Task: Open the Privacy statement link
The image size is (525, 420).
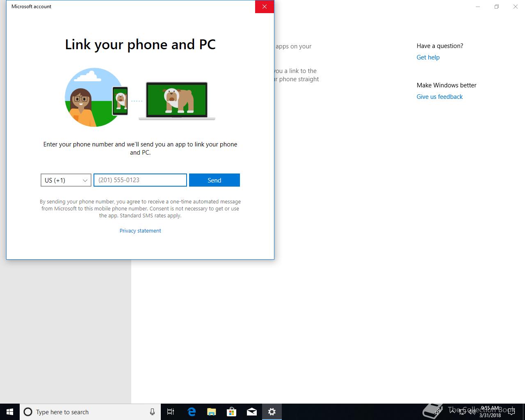Action: 140,231
